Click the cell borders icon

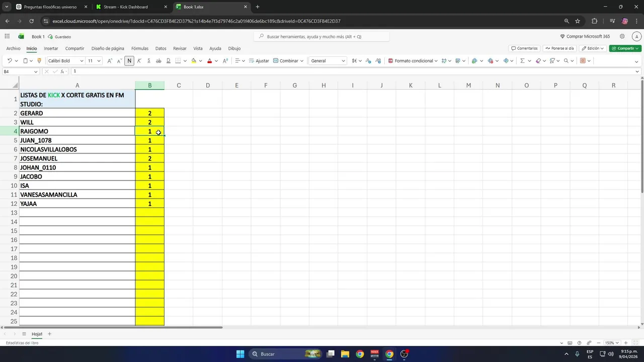tap(178, 61)
